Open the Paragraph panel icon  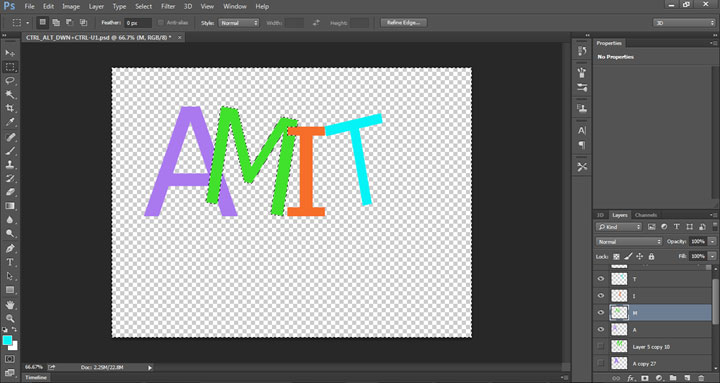(582, 145)
